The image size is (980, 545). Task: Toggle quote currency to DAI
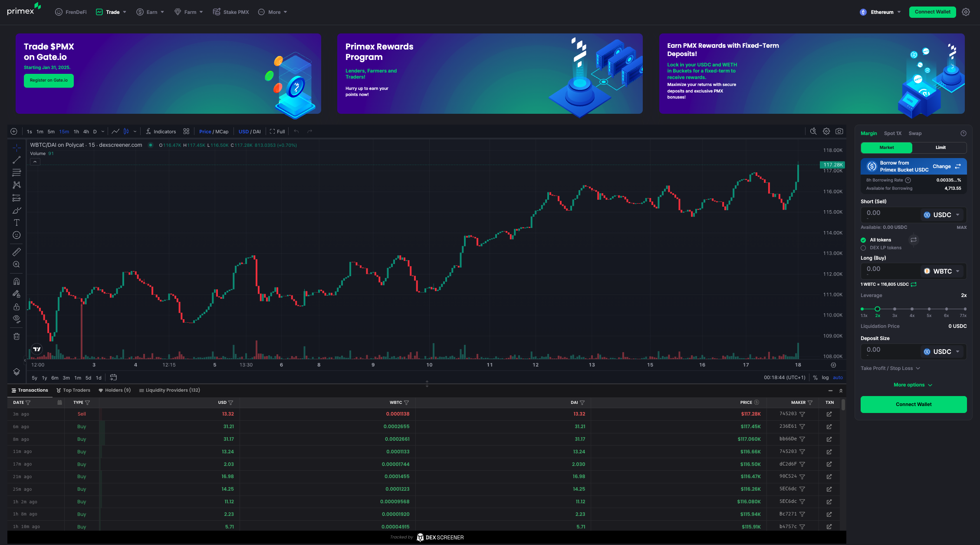pos(257,132)
